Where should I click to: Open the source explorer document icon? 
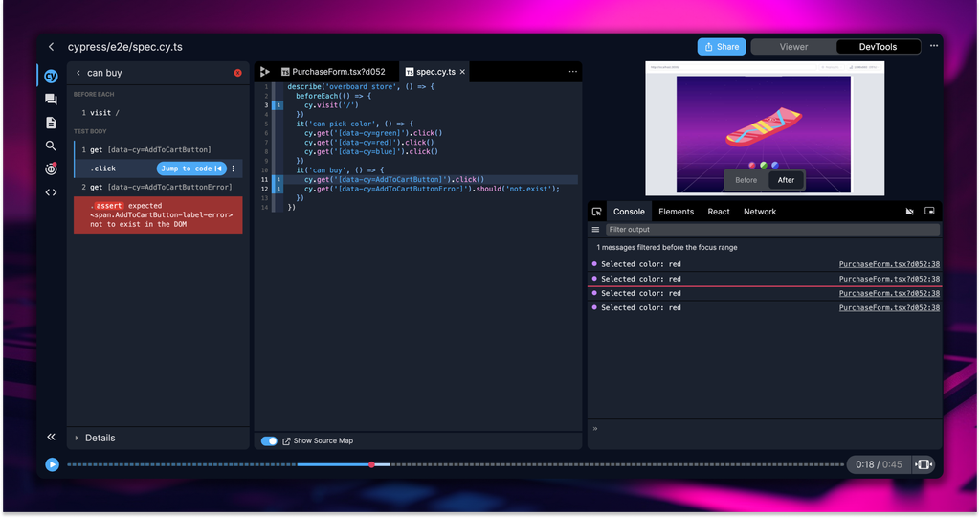[51, 123]
